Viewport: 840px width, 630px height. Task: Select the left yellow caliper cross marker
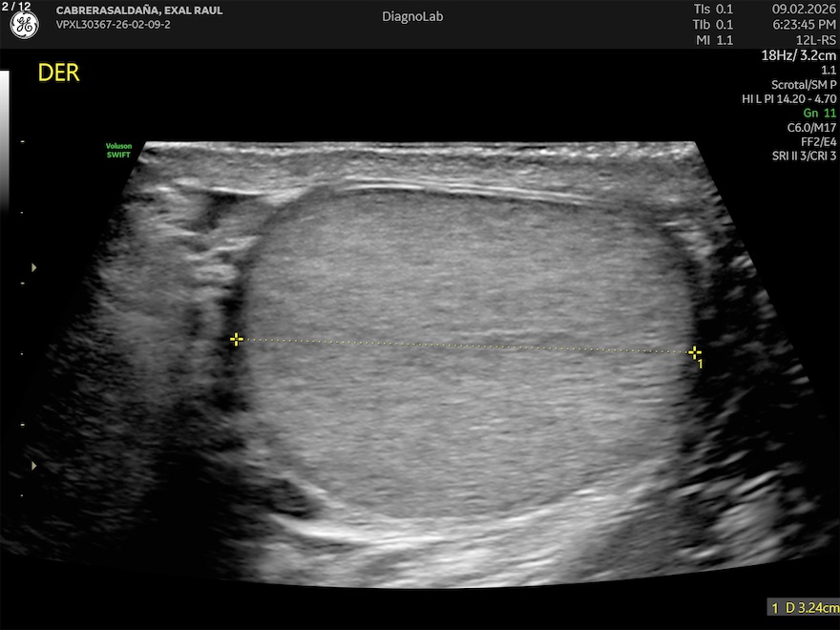pyautogui.click(x=237, y=339)
